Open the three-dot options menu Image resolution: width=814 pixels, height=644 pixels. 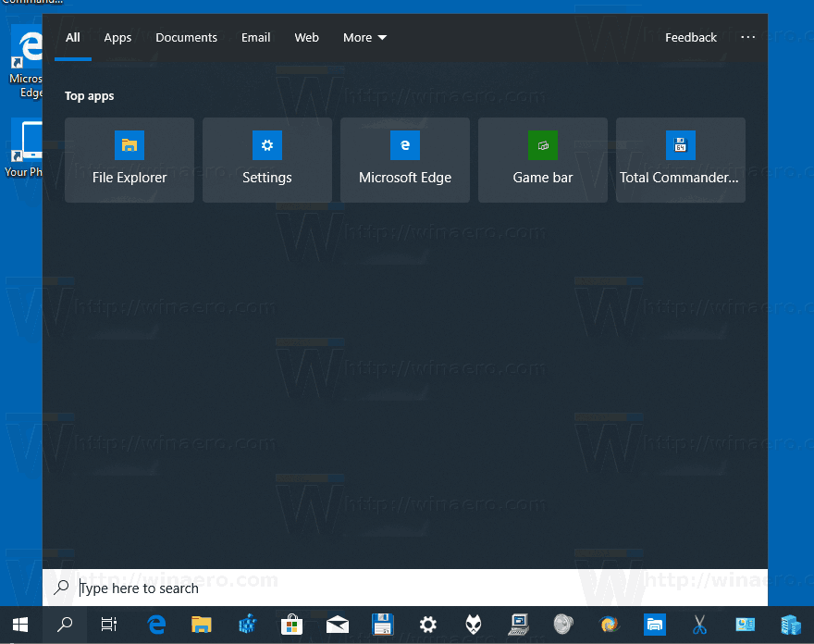coord(747,37)
